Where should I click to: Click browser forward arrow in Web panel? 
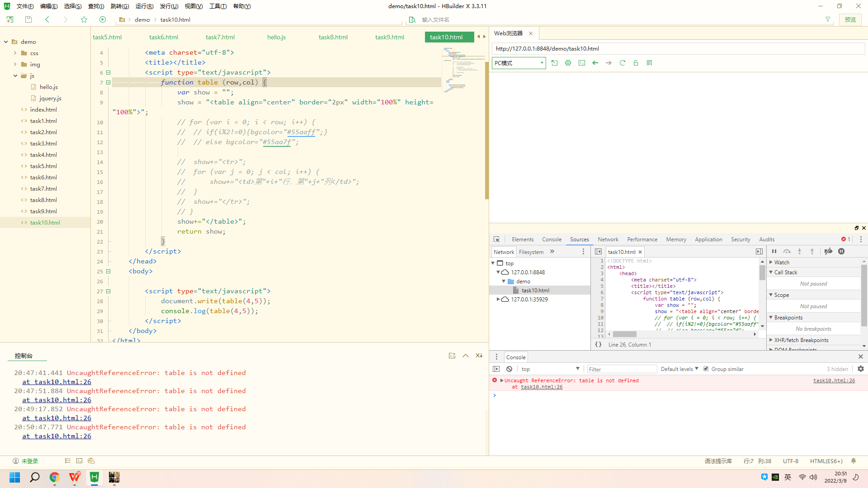coord(609,63)
